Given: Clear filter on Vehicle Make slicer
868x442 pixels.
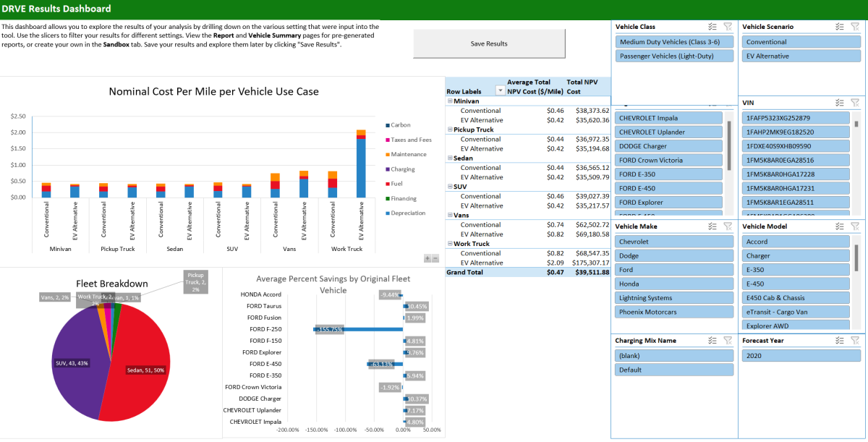Looking at the screenshot, I should (728, 226).
